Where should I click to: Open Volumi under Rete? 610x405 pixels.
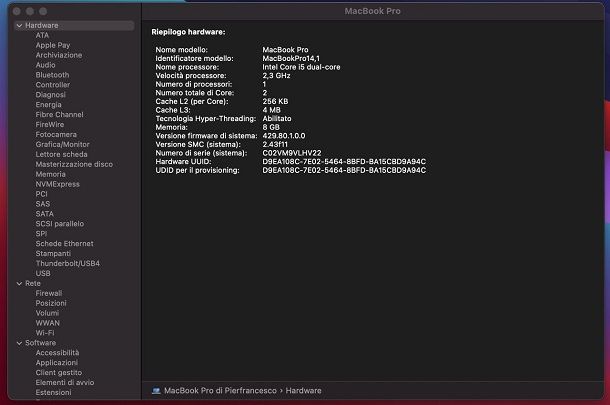click(x=47, y=313)
